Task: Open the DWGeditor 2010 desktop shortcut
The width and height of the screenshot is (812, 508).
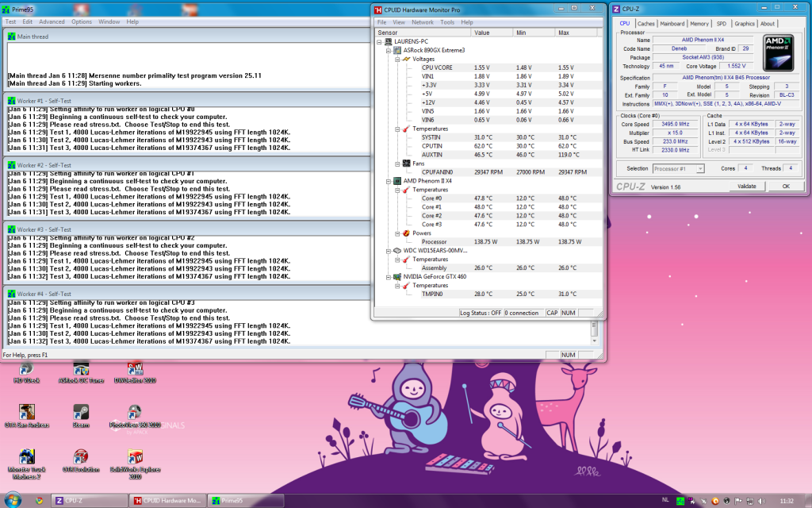Action: click(135, 372)
